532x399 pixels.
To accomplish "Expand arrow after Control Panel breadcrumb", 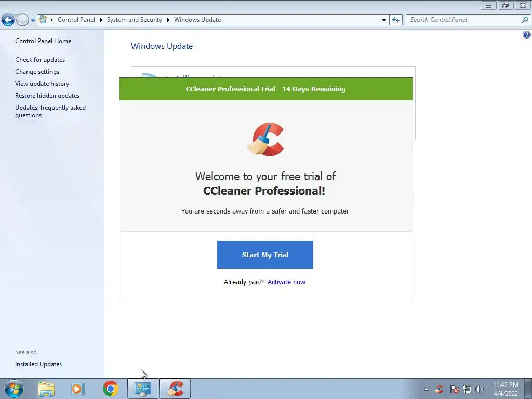I will (x=101, y=20).
